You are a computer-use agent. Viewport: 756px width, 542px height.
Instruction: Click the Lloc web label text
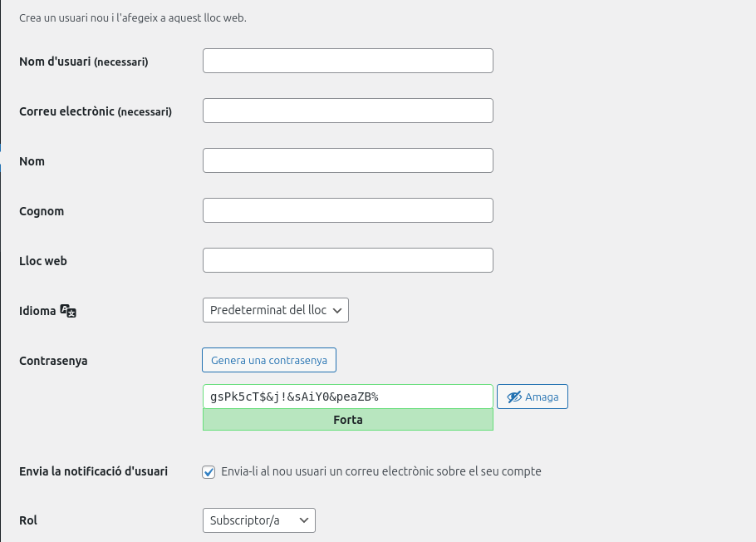click(43, 261)
